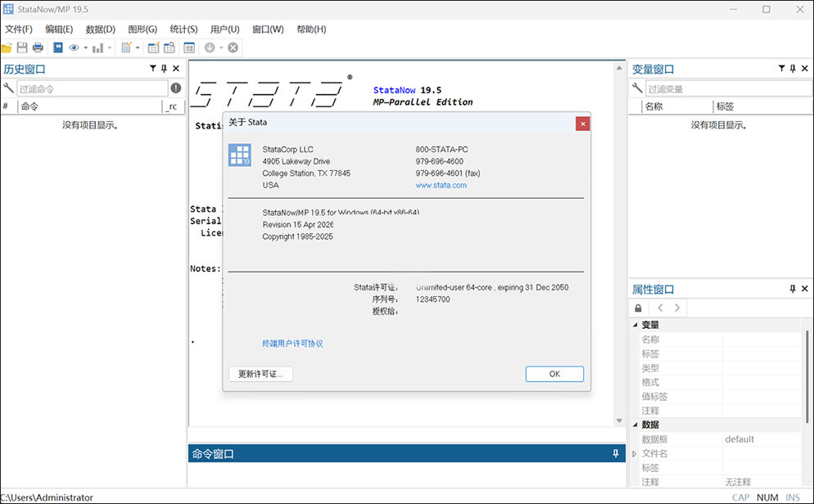Open the 编辑(E) menu
The image size is (814, 504).
tap(59, 29)
